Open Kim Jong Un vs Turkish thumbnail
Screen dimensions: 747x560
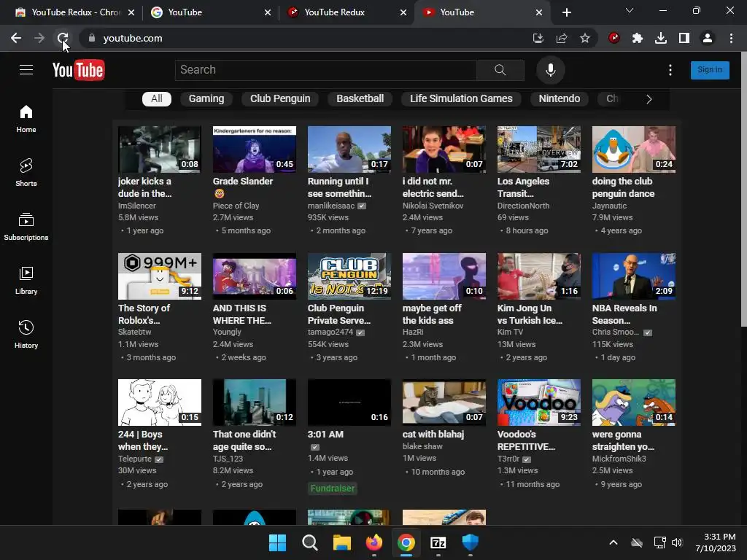coord(539,276)
